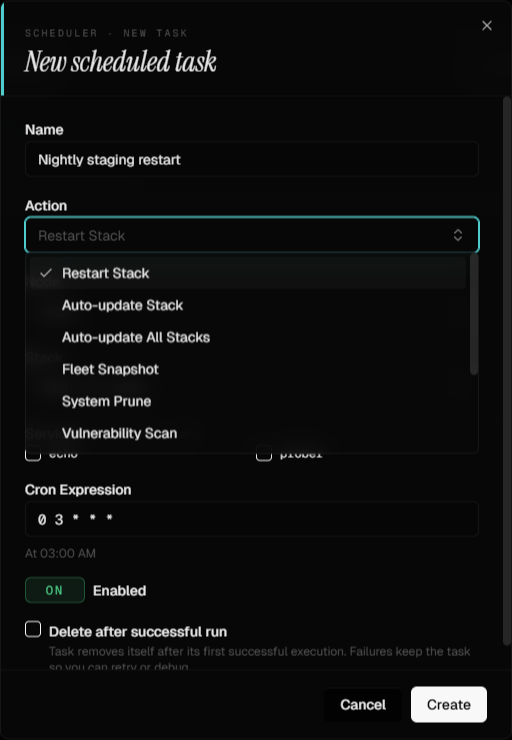Screen dimensions: 512x740
Task: Tick the echo service checkbox
Action: (33, 454)
